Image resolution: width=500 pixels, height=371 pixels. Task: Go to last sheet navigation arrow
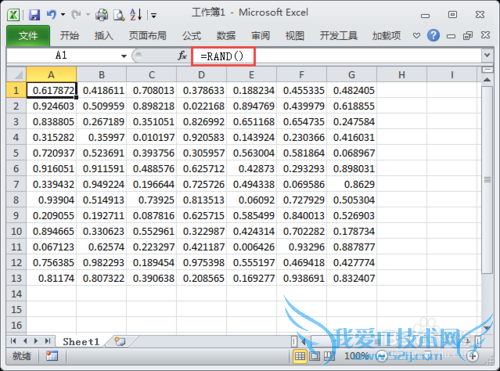pyautogui.click(x=47, y=341)
